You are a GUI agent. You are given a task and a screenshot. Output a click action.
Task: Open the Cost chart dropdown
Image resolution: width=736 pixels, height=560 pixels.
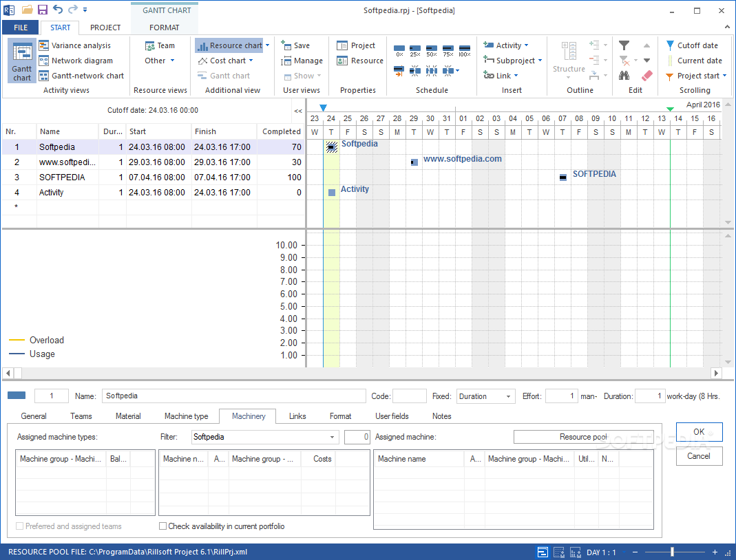pos(251,61)
